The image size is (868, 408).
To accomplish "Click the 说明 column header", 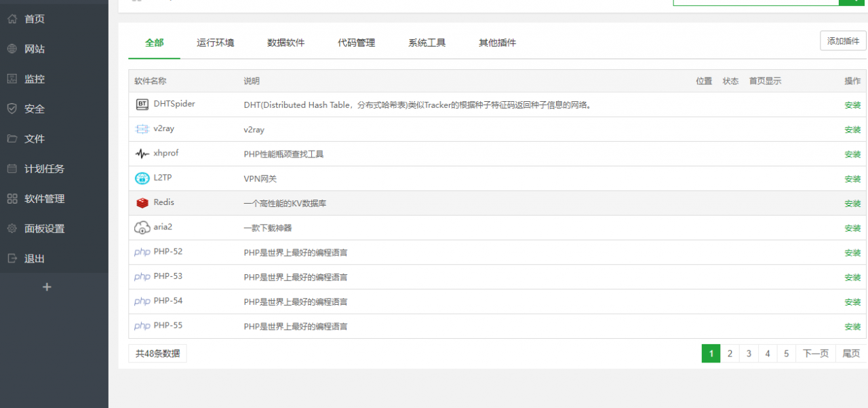I will tap(252, 81).
